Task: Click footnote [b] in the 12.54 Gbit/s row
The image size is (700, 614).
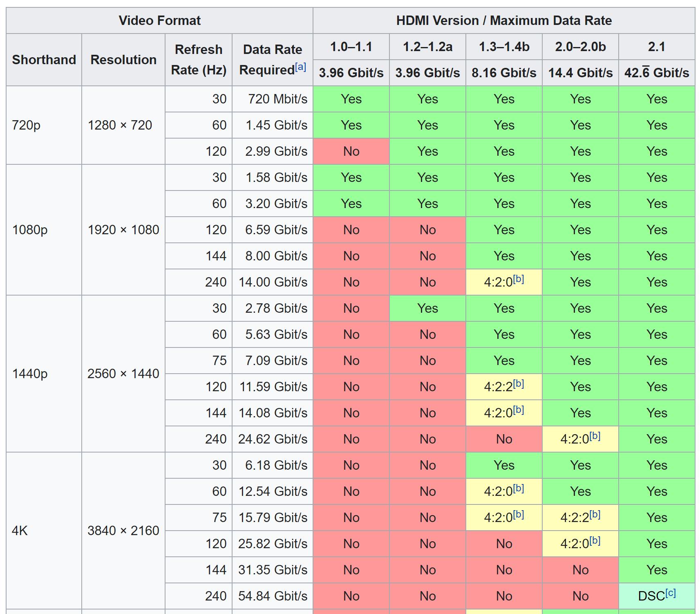Action: click(x=518, y=488)
